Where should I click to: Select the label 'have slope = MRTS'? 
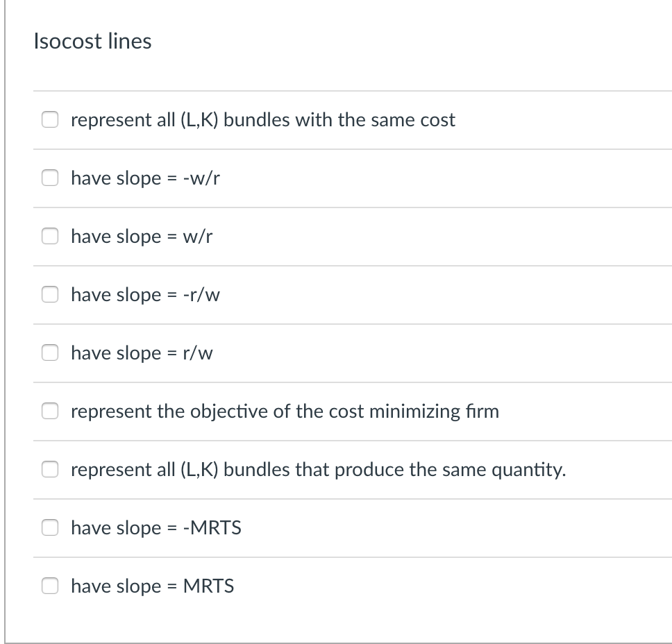pyautogui.click(x=152, y=586)
